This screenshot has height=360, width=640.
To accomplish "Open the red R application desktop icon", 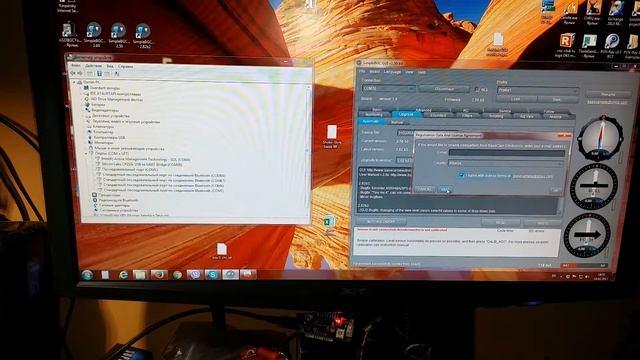I will [x=566, y=45].
